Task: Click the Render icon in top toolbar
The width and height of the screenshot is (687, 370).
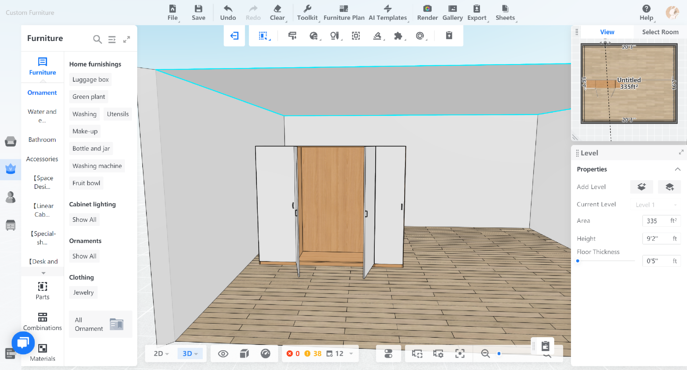Action: point(427,9)
